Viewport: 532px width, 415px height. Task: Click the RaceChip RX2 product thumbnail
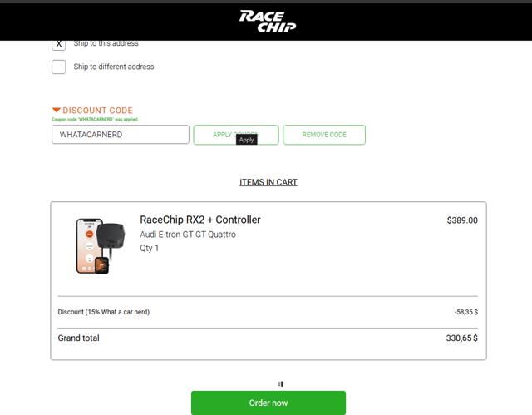(x=101, y=246)
